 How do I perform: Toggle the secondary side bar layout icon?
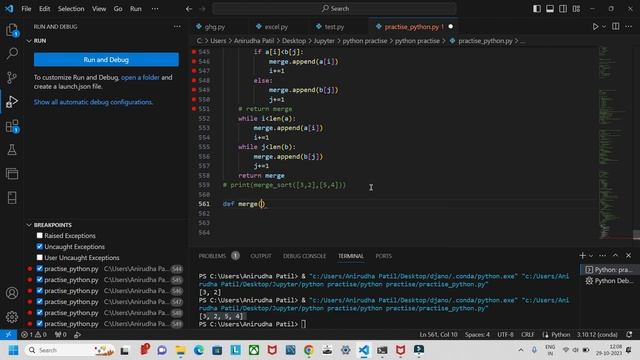tap(563, 9)
